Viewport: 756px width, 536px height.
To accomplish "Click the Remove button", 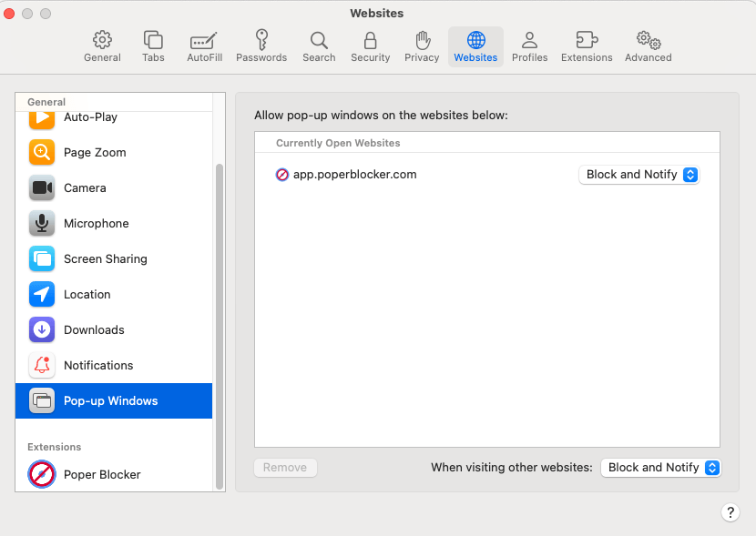I will tap(285, 467).
